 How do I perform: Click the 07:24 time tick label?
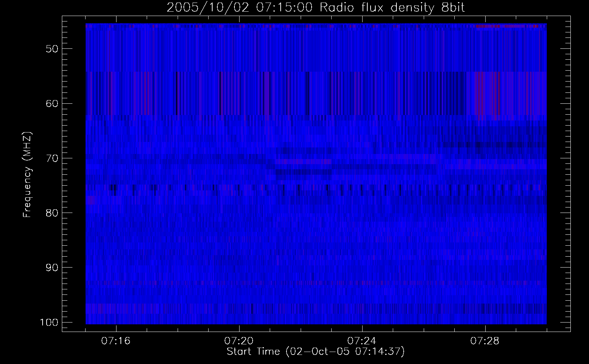pyautogui.click(x=362, y=341)
